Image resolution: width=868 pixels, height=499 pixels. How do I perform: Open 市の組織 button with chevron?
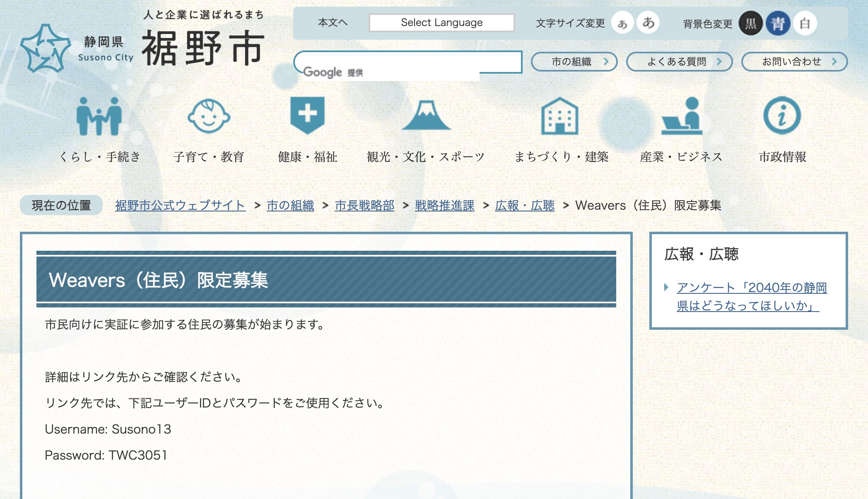(x=574, y=62)
